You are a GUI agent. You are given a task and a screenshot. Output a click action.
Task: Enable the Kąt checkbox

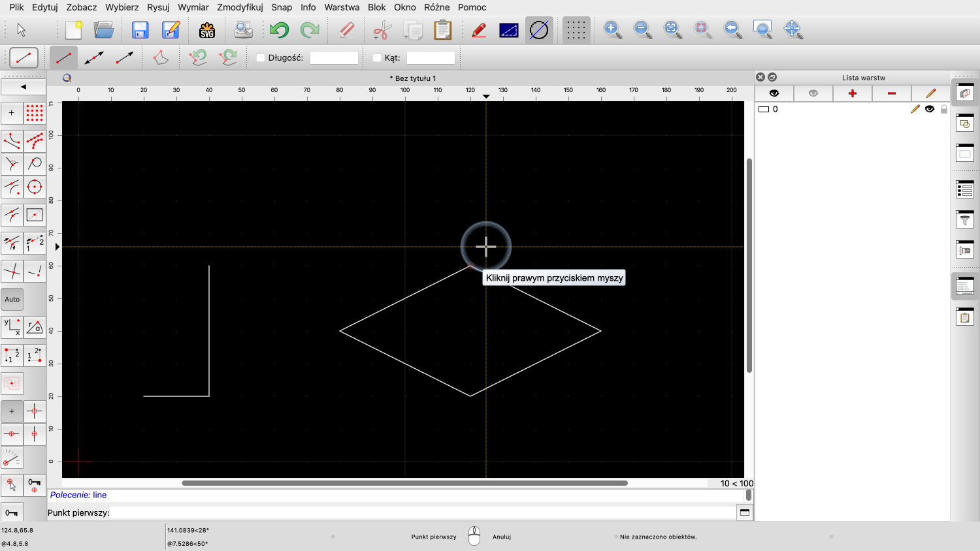[377, 57]
